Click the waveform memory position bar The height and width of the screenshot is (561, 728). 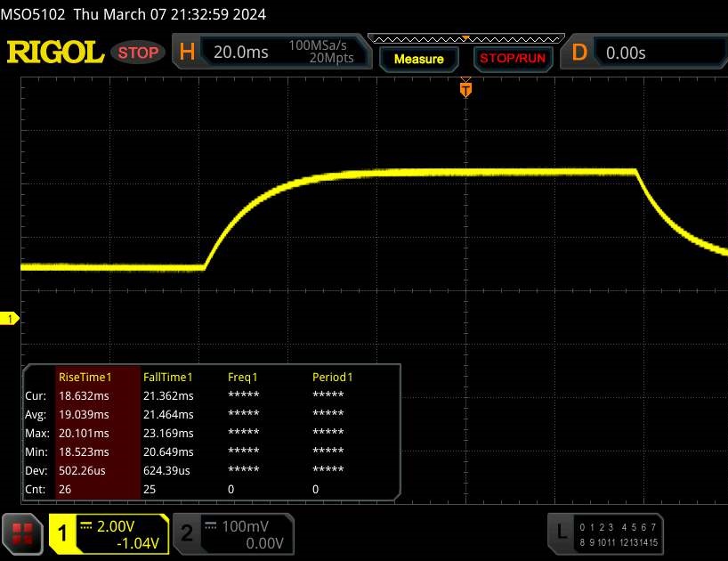(x=464, y=38)
